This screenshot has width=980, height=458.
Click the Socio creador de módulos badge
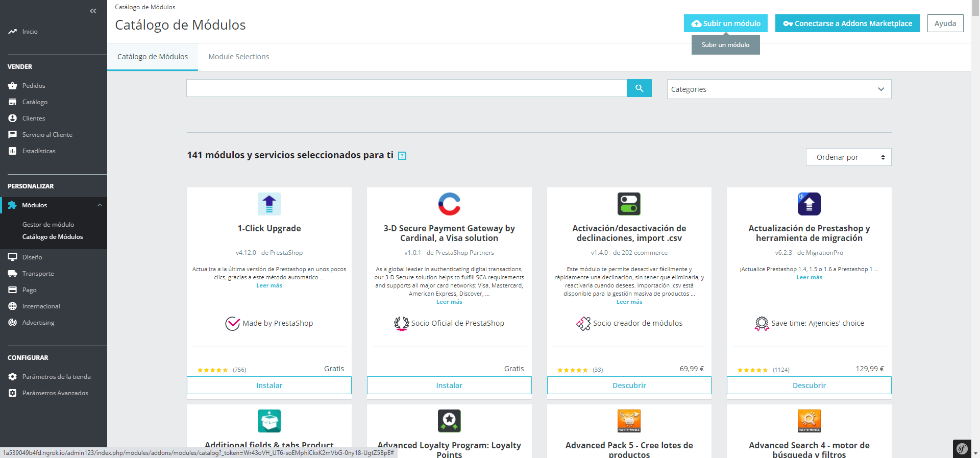point(629,323)
